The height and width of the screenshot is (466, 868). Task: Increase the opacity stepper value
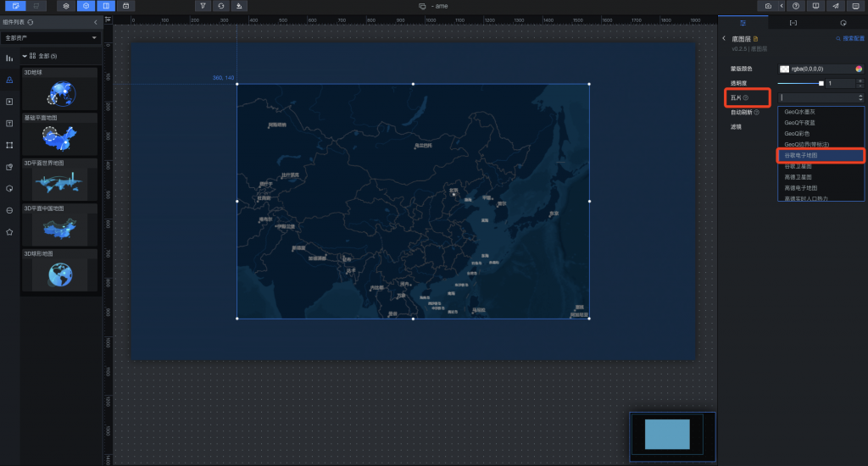click(860, 81)
